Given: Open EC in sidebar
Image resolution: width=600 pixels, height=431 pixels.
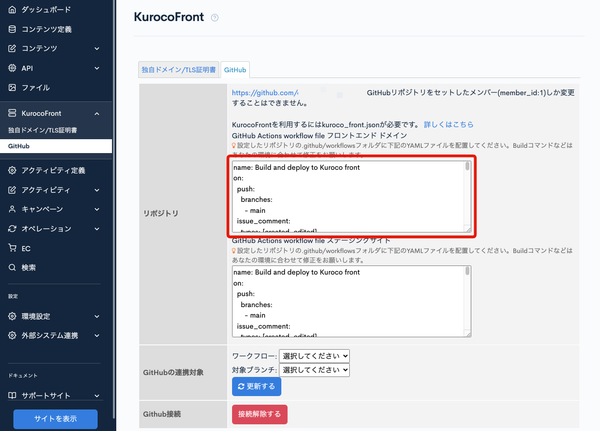Looking at the screenshot, I should point(26,248).
